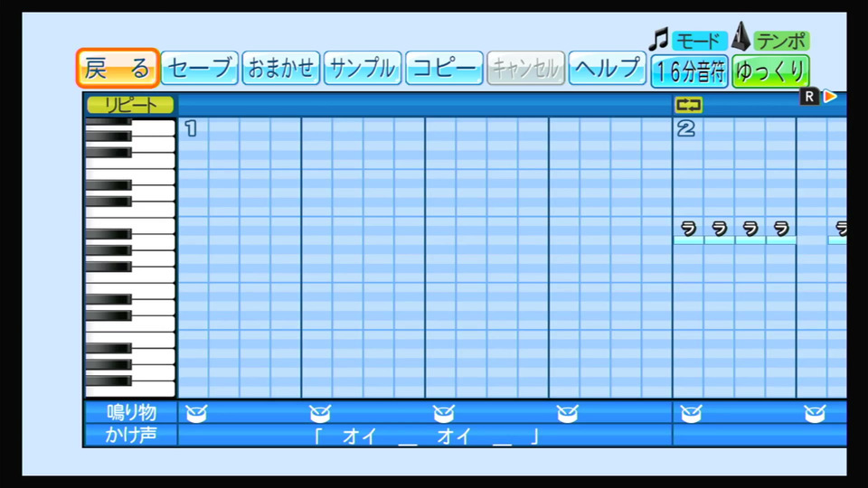Click fourth drum icon in measure 1

click(x=568, y=413)
